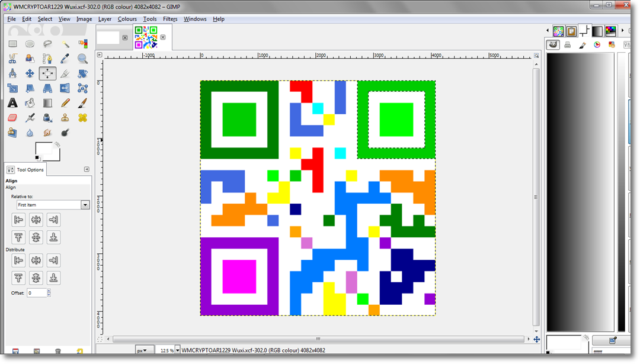Select the Dodge/Burn tool
The image size is (640, 364).
(65, 133)
